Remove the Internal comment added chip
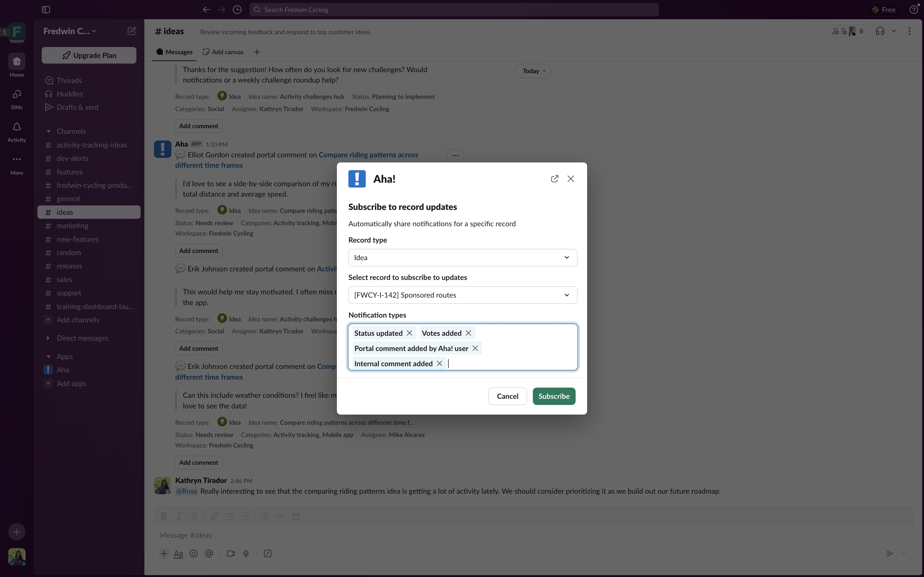This screenshot has width=924, height=577. (440, 364)
